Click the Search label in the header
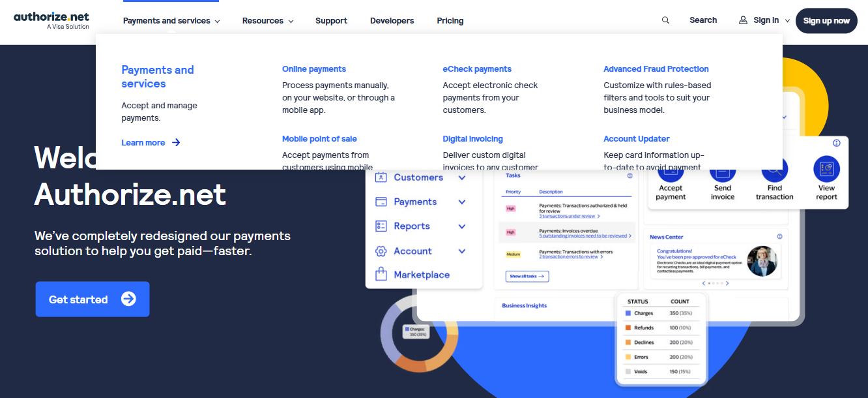This screenshot has height=398, width=868. tap(703, 20)
